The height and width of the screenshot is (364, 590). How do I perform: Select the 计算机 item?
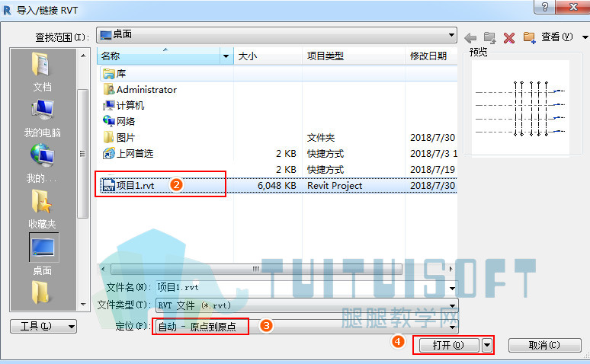pyautogui.click(x=123, y=105)
